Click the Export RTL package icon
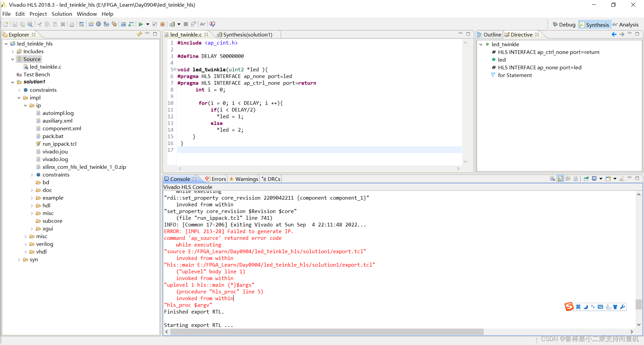The image size is (644, 345). 162,24
